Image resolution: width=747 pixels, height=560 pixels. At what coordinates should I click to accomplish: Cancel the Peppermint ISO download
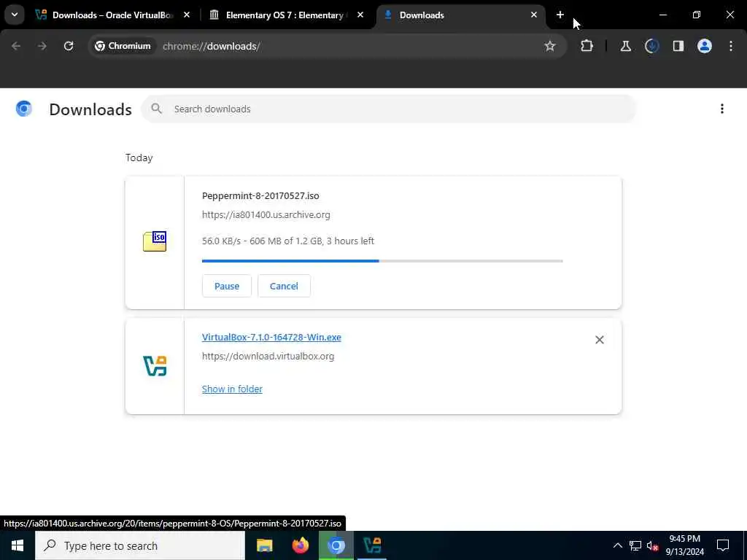click(284, 286)
